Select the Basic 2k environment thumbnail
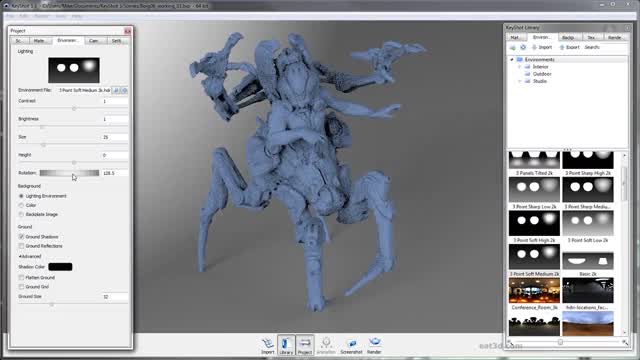Screen dimensions: 640x360 tap(588, 261)
